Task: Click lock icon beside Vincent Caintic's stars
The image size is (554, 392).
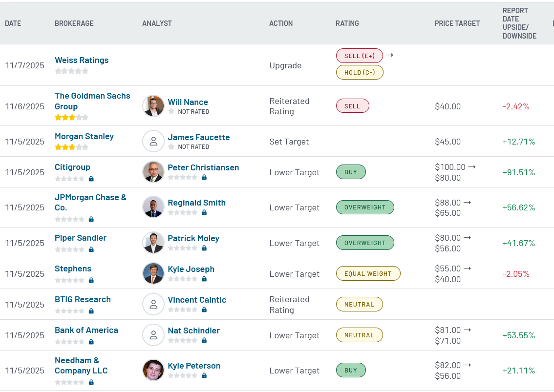Action: tap(204, 309)
